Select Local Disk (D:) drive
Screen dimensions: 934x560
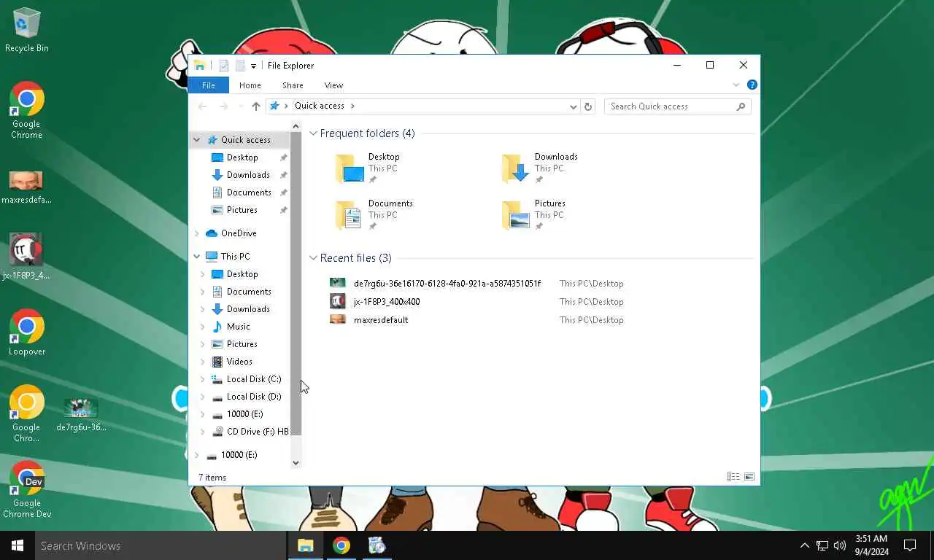pos(253,397)
